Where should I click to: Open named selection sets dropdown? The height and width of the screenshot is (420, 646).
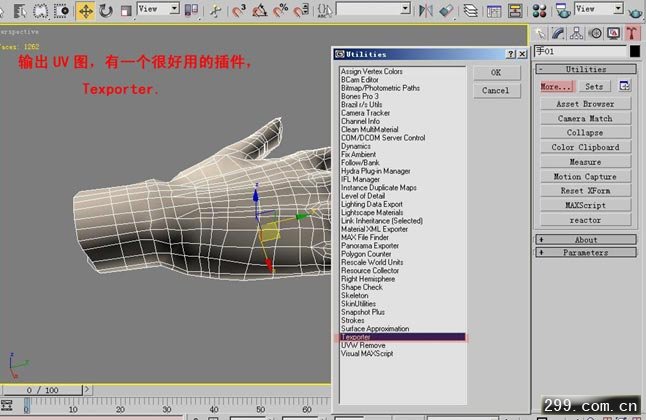click(x=373, y=9)
